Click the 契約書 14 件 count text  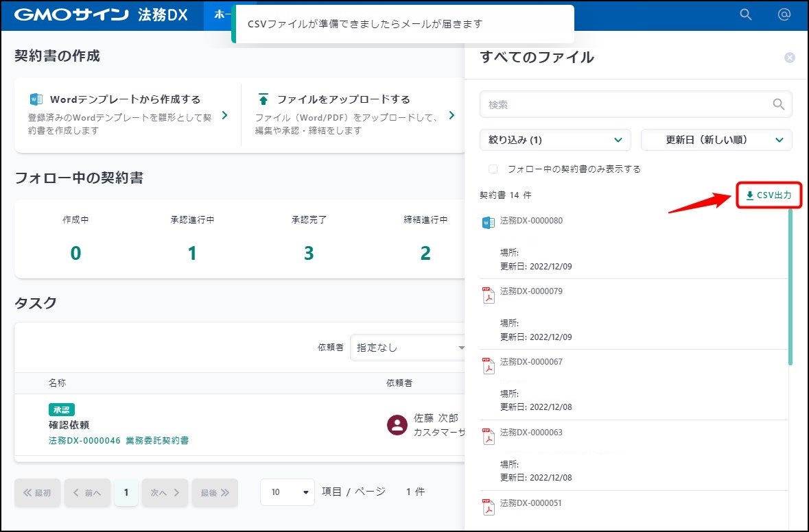(506, 195)
